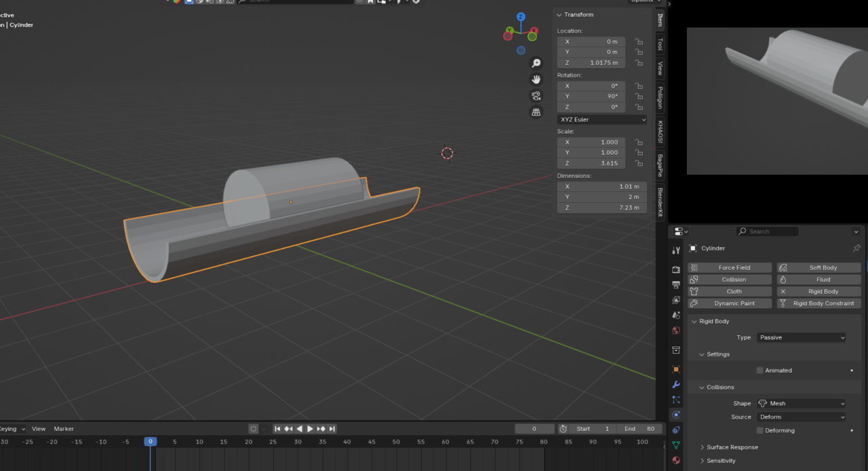Screen dimensions: 868x471
Task: Add Cloth physics
Action: pyautogui.click(x=730, y=291)
